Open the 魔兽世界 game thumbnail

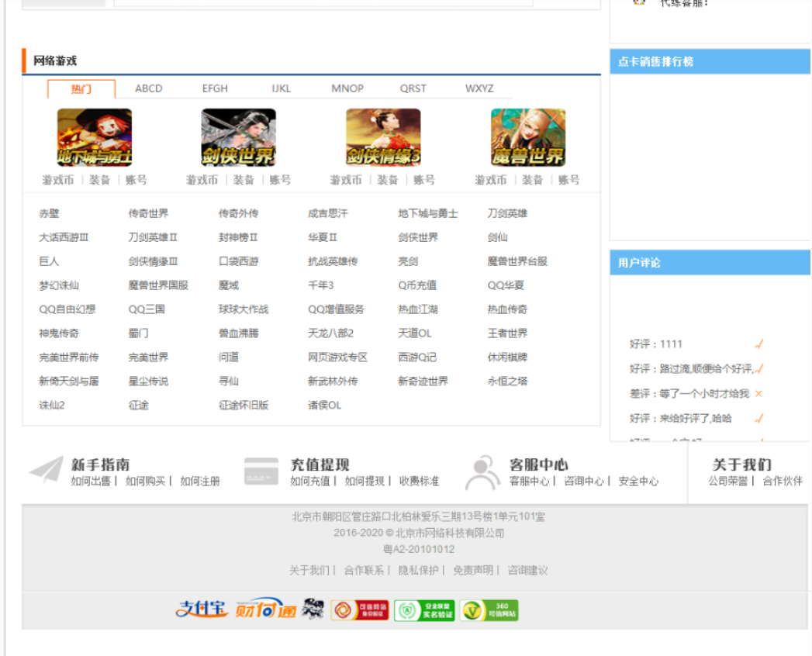(x=528, y=137)
